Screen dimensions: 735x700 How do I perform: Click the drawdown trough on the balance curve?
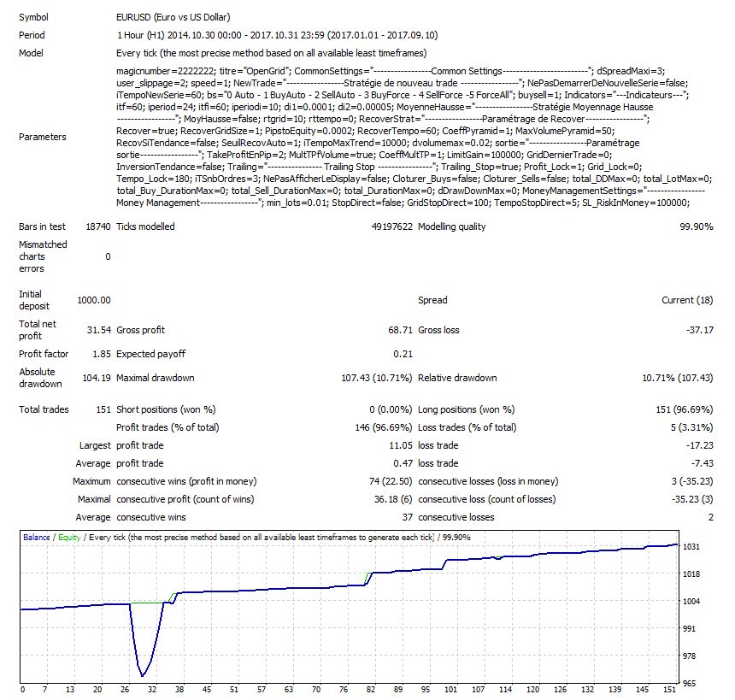(x=143, y=675)
